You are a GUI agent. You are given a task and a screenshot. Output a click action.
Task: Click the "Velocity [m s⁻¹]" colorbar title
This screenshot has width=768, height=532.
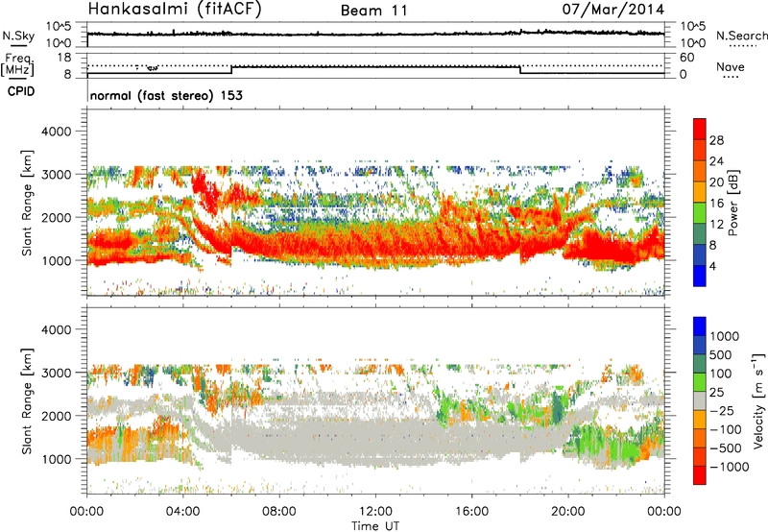click(x=758, y=400)
